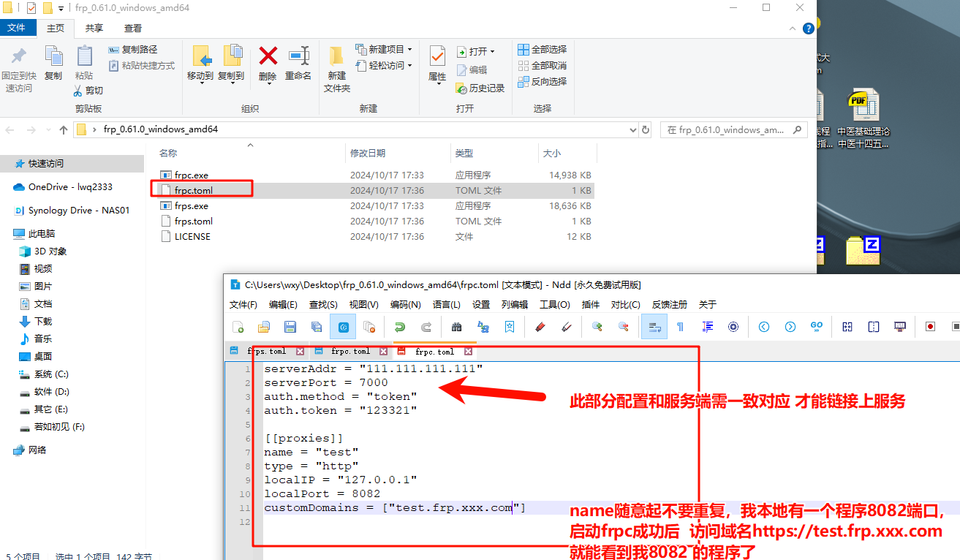Click the green undo arrow in Ndd

tap(399, 327)
